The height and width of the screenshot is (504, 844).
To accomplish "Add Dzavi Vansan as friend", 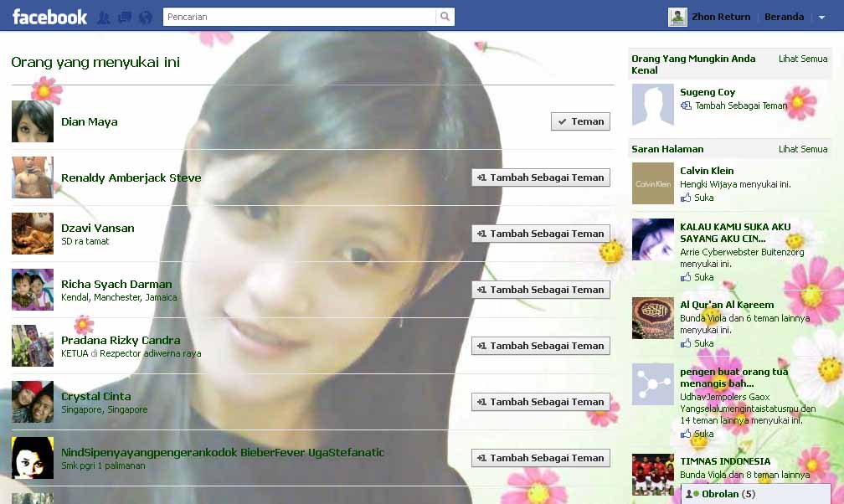I will click(x=541, y=234).
